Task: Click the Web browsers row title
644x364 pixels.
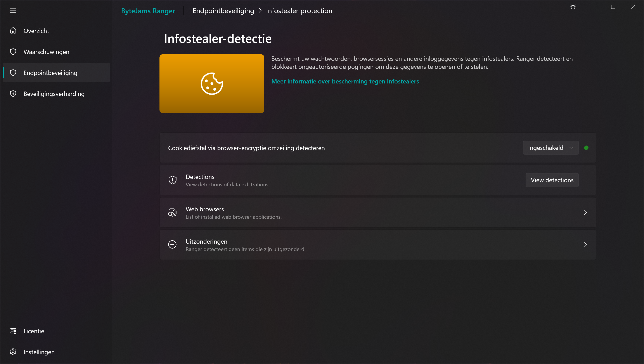Action: [x=204, y=209]
